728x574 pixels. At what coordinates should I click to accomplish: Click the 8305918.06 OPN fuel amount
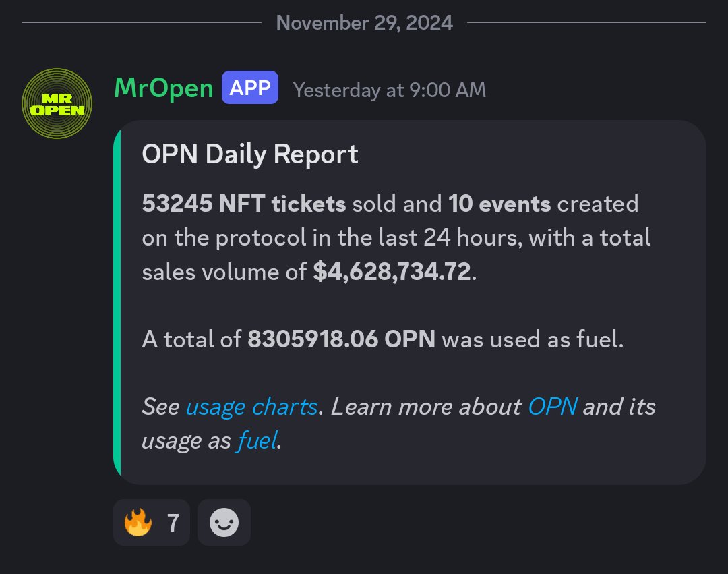pyautogui.click(x=341, y=339)
